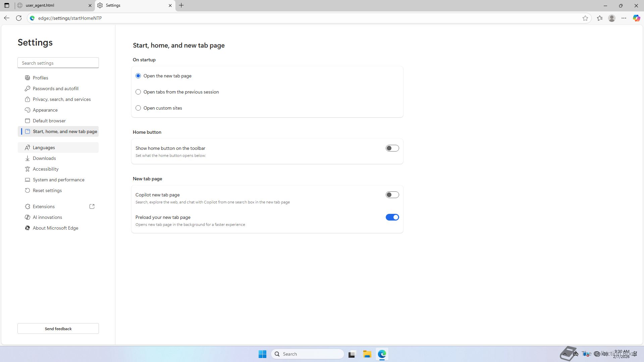Screen dimensions: 644x362
Task: Select Open tabs from previous session
Action: click(x=138, y=92)
